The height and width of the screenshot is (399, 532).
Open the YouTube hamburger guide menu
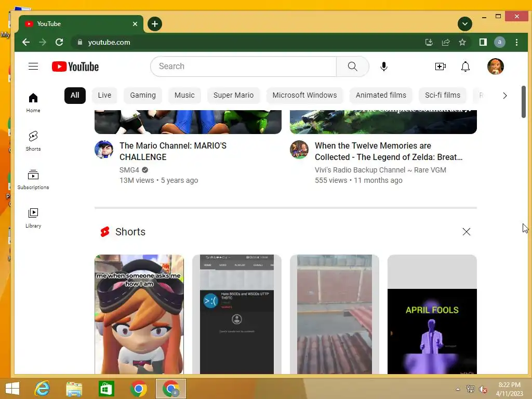pos(33,66)
